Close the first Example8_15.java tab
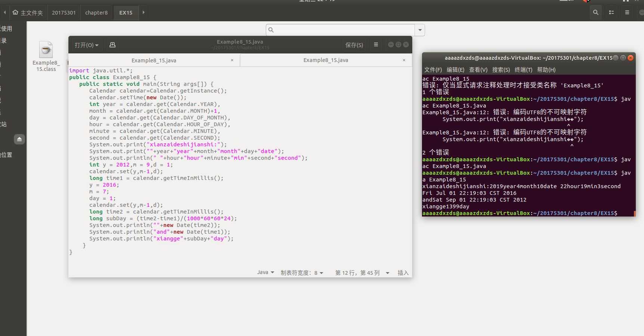 coord(232,60)
